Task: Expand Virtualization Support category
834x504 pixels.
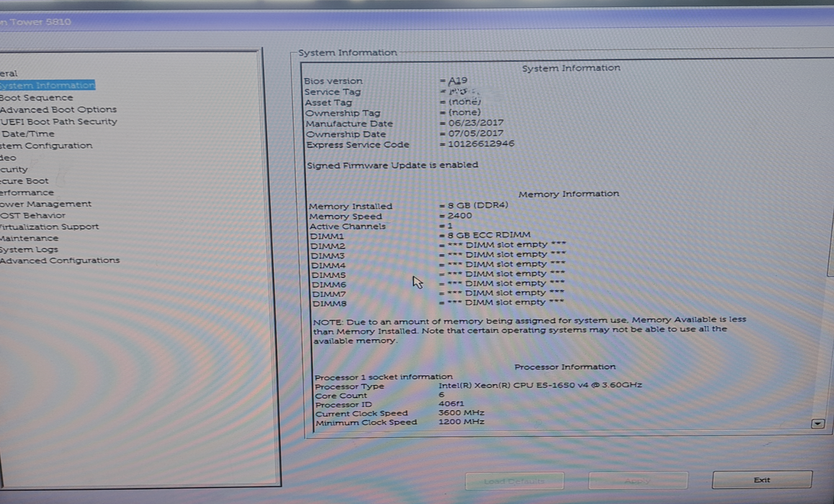Action: click(49, 227)
